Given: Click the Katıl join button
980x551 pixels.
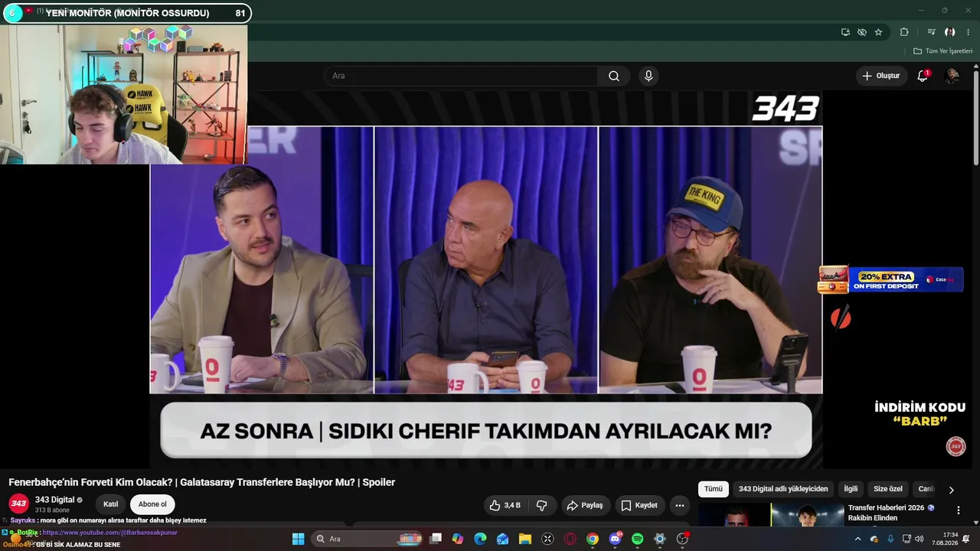Looking at the screenshot, I should 111,504.
